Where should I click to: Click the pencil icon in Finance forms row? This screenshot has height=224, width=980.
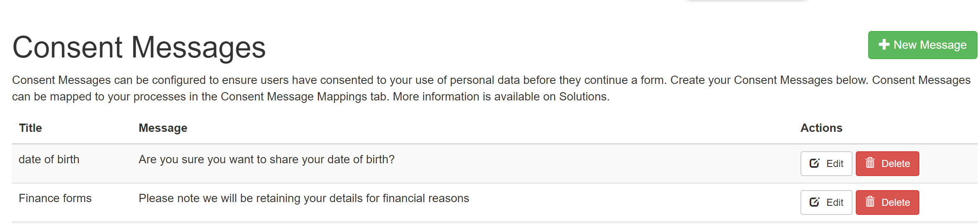pyautogui.click(x=814, y=202)
